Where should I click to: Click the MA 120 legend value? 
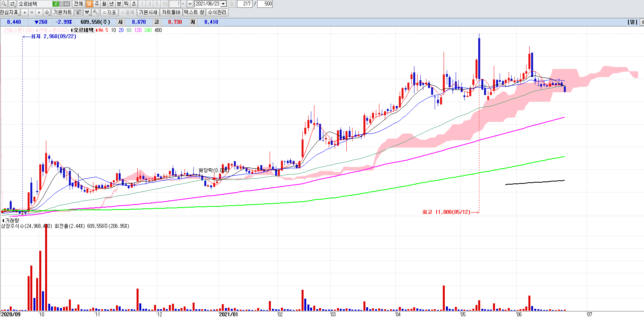pos(138,30)
